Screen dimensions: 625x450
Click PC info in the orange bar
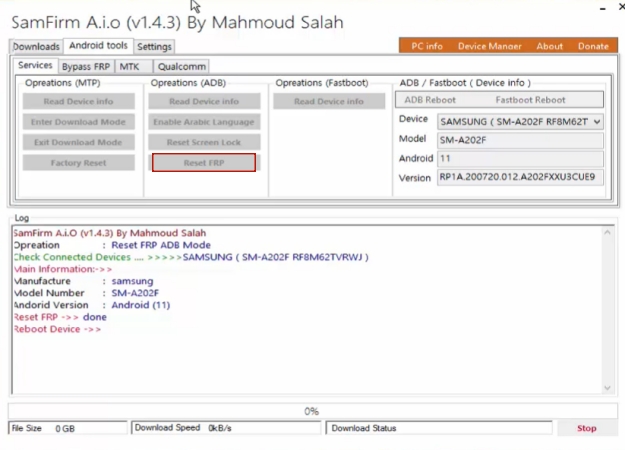tap(427, 46)
